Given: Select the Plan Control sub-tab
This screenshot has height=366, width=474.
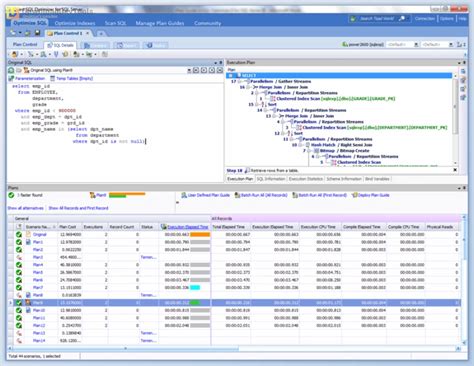Looking at the screenshot, I should 25,44.
